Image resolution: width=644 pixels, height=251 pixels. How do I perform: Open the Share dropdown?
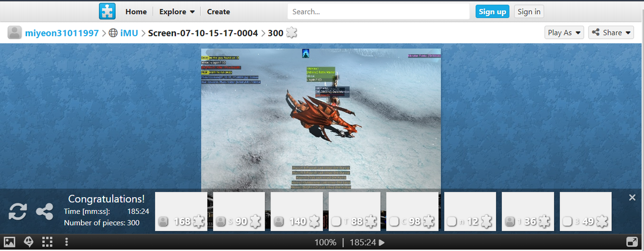click(611, 32)
